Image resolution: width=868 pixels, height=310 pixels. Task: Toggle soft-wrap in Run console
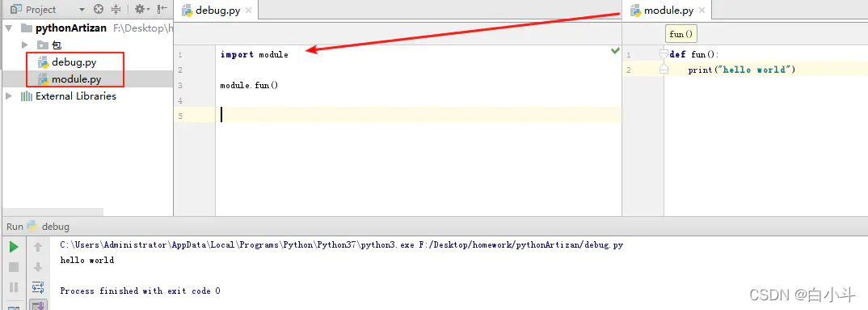point(38,287)
